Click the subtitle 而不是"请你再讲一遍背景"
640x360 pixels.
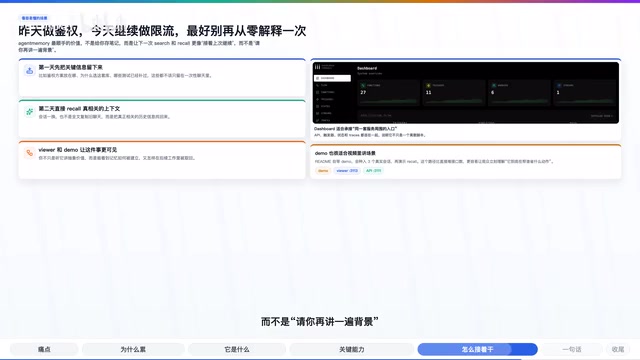tap(320, 322)
